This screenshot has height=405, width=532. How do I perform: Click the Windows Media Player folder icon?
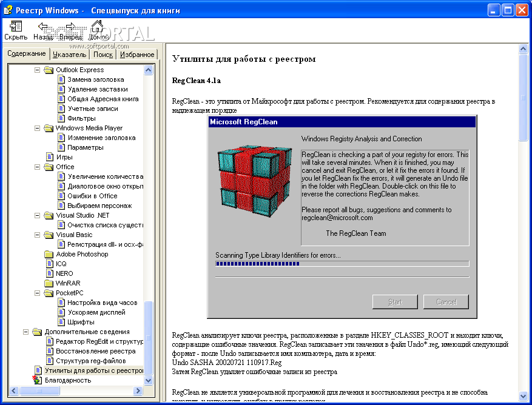(x=49, y=128)
